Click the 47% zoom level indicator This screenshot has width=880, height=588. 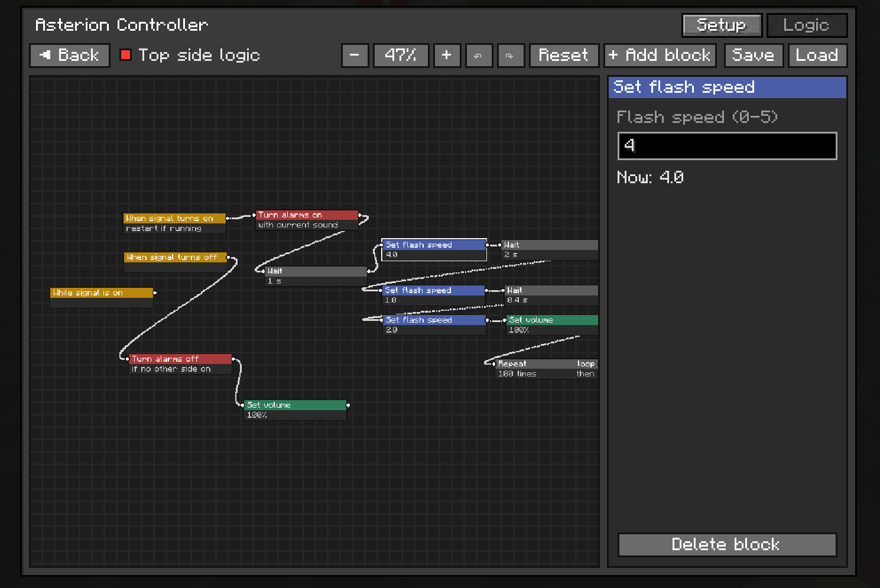click(401, 56)
